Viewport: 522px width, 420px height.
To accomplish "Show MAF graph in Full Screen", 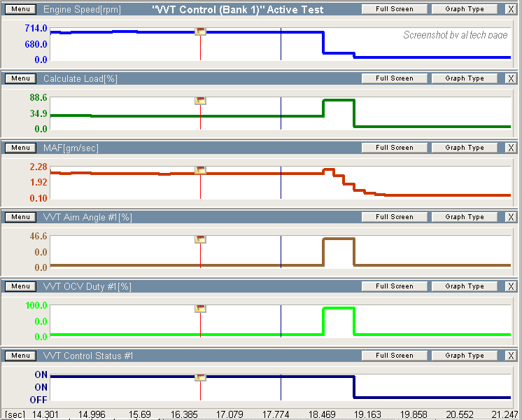I will (x=395, y=148).
